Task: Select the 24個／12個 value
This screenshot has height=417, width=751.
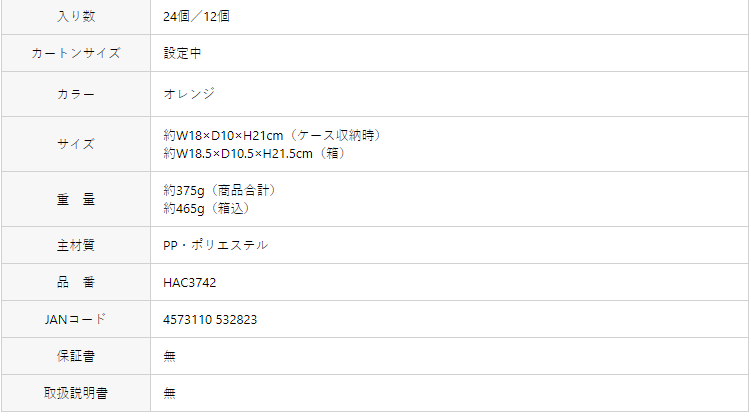Action: click(196, 17)
